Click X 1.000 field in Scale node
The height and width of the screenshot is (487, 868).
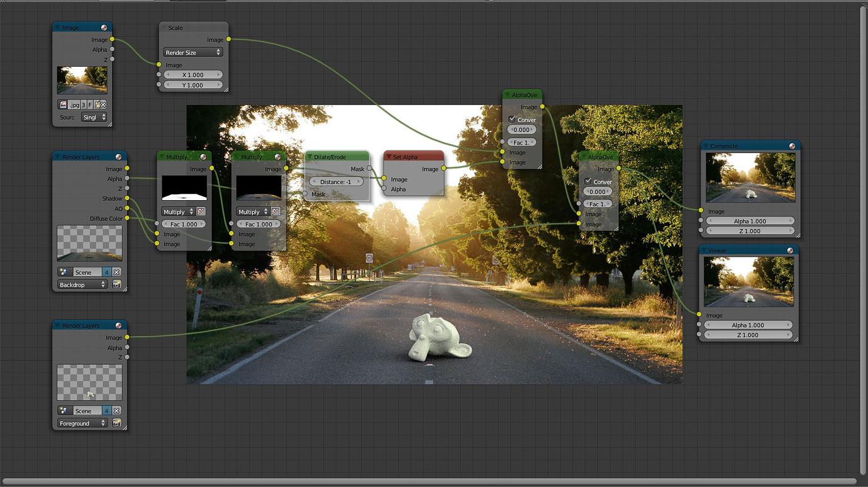(x=193, y=75)
